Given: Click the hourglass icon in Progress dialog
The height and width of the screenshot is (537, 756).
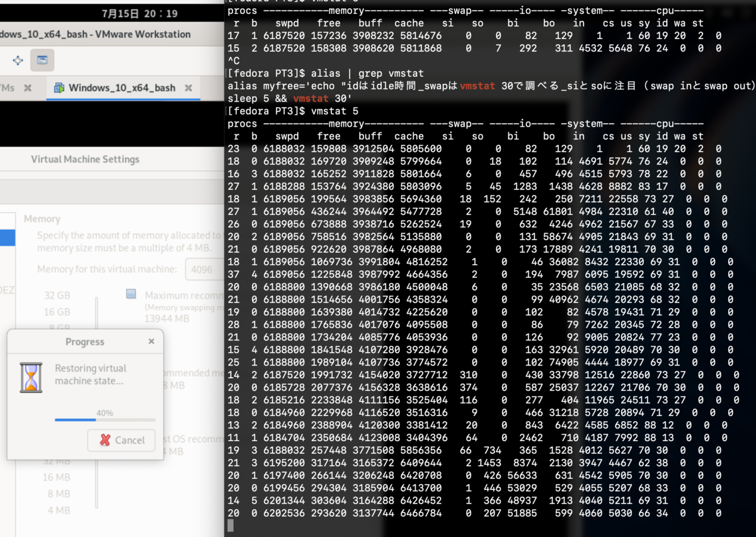Looking at the screenshot, I should 31,378.
